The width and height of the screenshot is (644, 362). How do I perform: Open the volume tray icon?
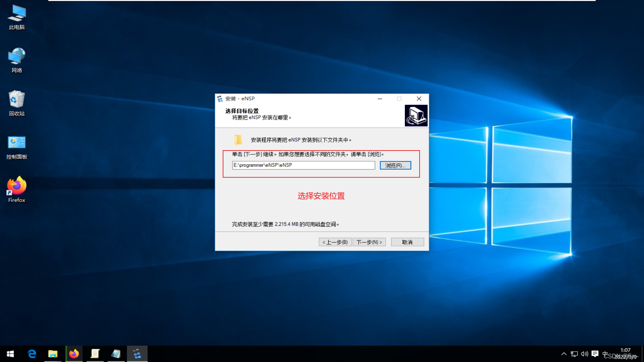click(585, 354)
